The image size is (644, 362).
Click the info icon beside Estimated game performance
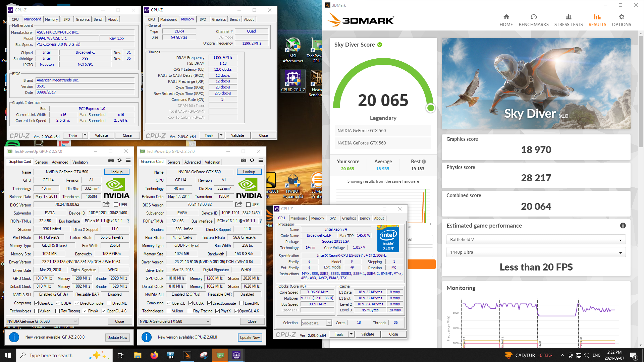click(623, 226)
